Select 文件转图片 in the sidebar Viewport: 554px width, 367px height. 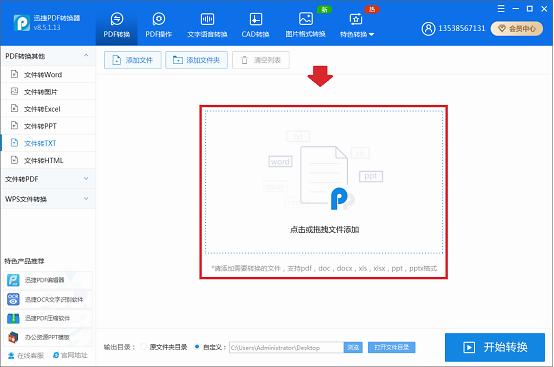[x=48, y=92]
